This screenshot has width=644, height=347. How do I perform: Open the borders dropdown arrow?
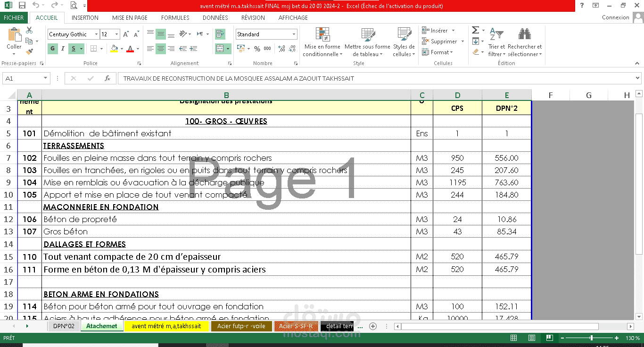pos(102,49)
